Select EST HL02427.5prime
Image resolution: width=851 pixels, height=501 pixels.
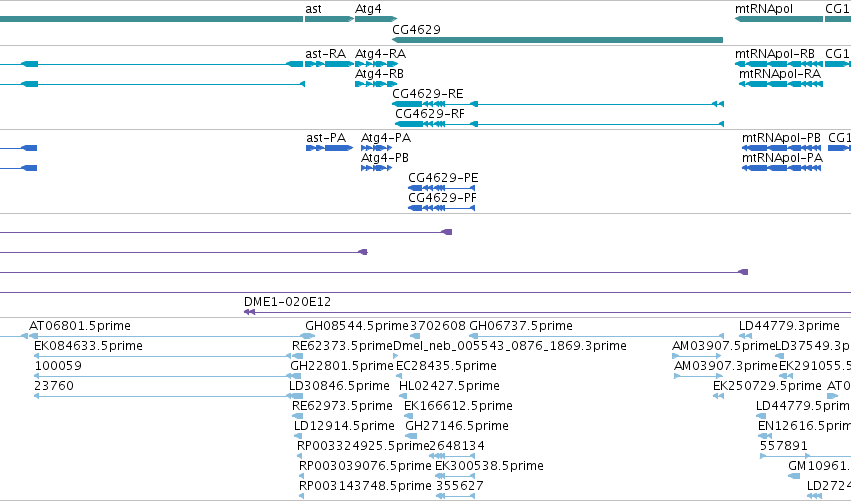click(403, 396)
